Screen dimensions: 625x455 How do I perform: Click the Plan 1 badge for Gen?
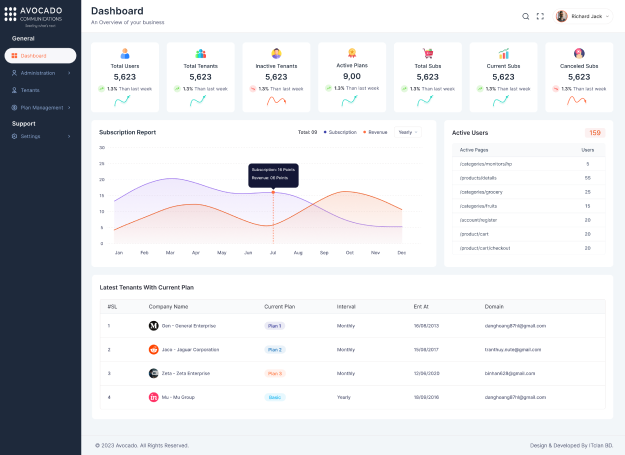click(x=275, y=326)
